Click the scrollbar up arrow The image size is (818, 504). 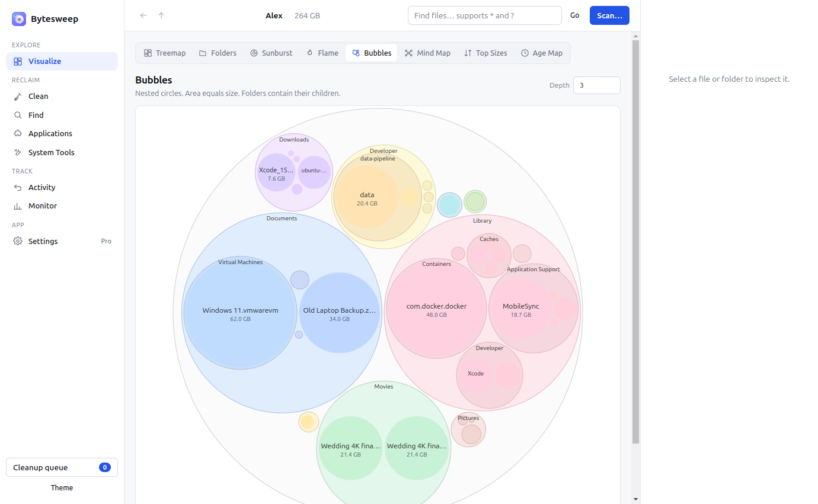[x=636, y=36]
